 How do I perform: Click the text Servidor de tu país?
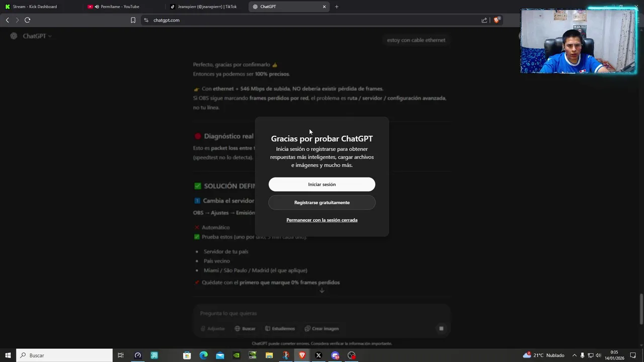[226, 251]
